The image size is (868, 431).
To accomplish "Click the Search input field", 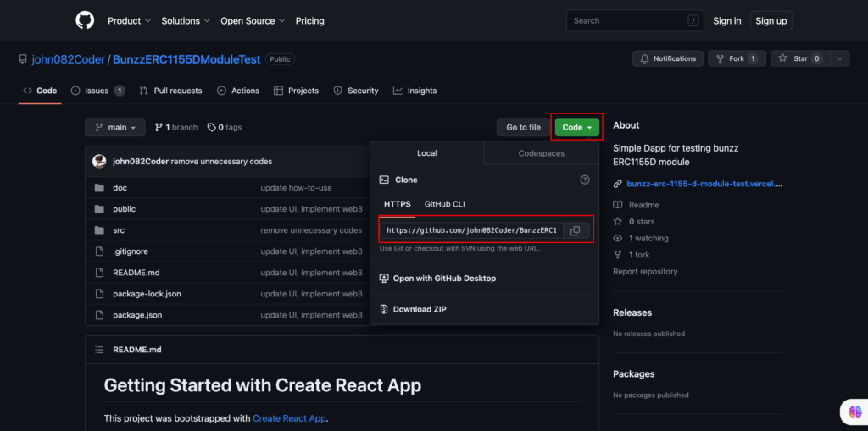I will (635, 20).
